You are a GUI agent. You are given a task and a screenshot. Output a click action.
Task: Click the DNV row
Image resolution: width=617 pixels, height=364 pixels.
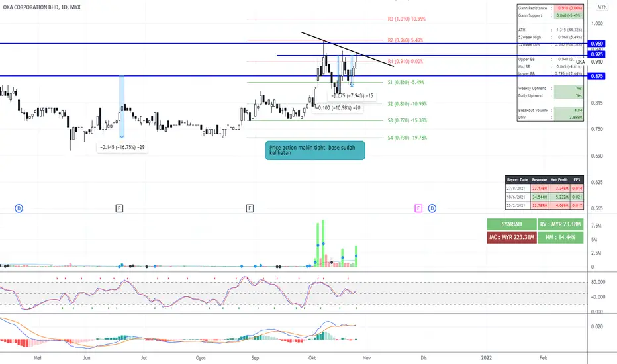[x=549, y=117]
